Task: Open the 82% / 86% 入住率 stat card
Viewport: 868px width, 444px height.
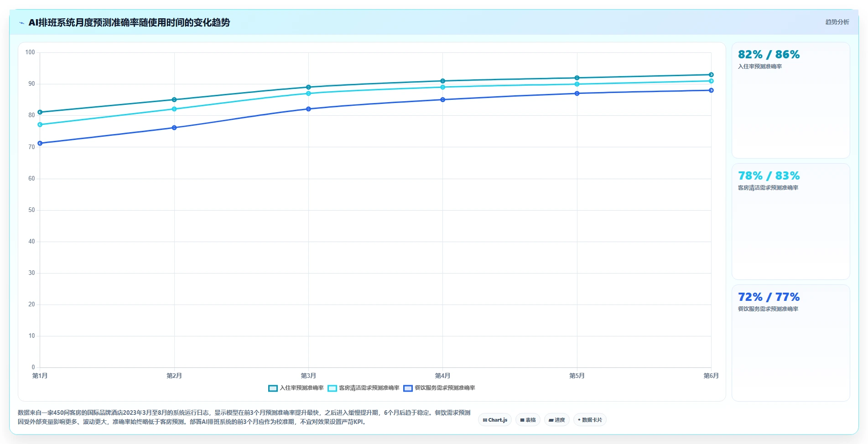Action: pos(790,100)
